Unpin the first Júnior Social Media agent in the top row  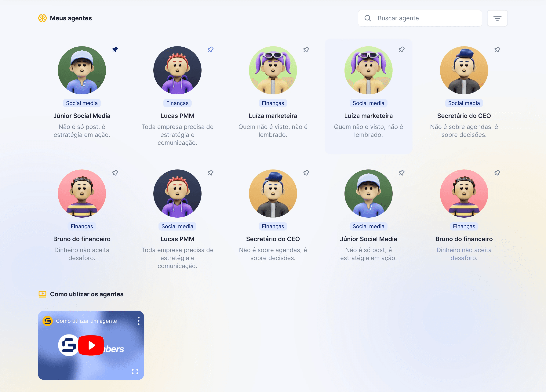(115, 50)
